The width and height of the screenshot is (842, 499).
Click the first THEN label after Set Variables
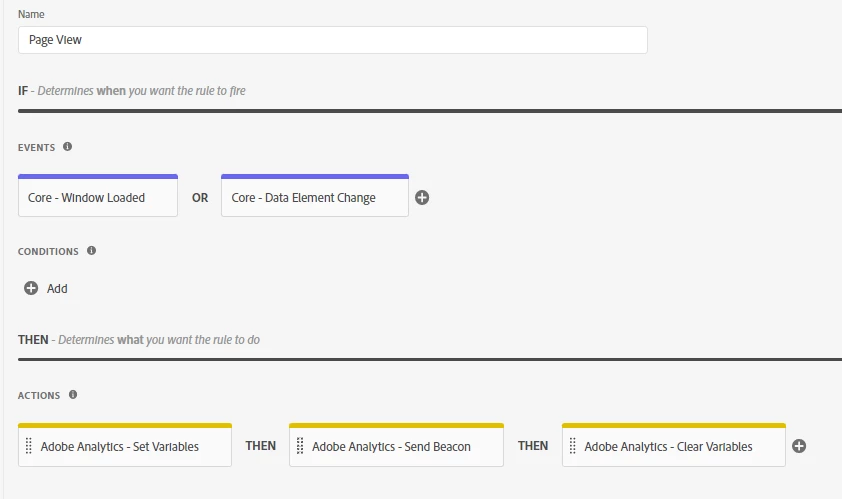click(x=260, y=446)
